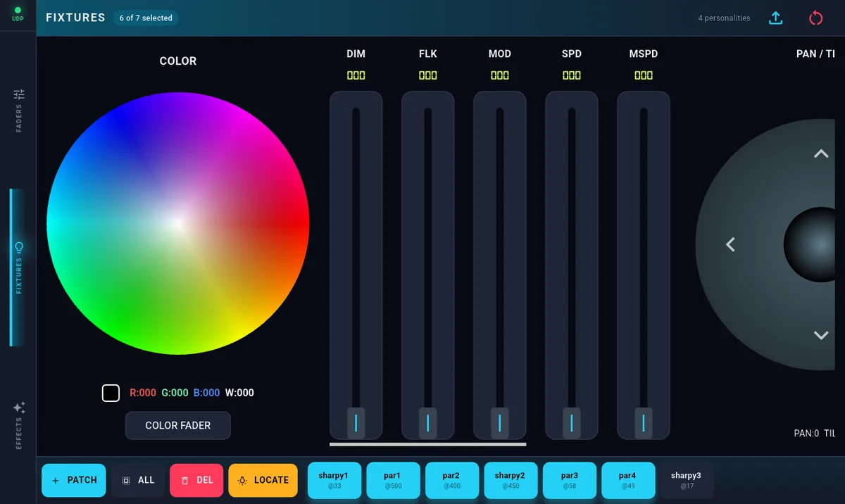Image resolution: width=845 pixels, height=504 pixels.
Task: Click the SPD fader handle
Action: [x=572, y=422]
